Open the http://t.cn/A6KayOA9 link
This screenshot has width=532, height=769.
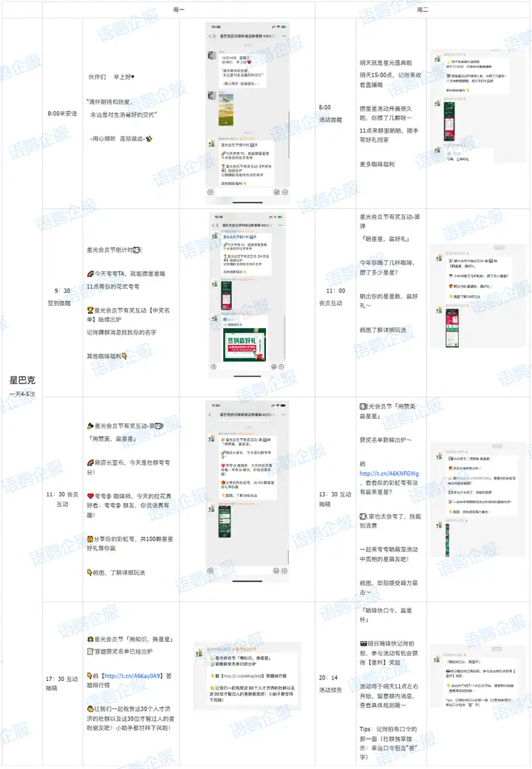[x=132, y=675]
